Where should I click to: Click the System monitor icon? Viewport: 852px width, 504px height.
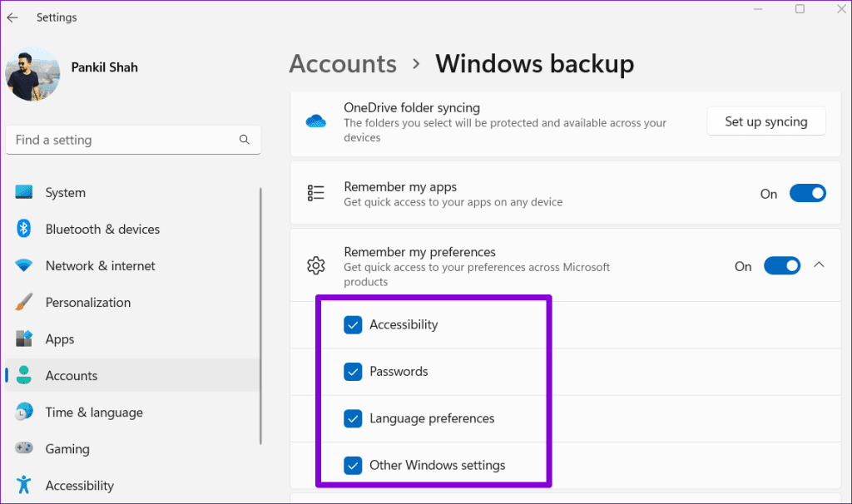24,192
